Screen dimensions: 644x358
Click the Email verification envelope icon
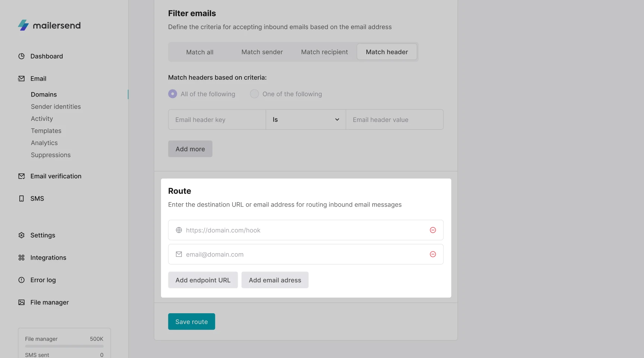click(22, 176)
